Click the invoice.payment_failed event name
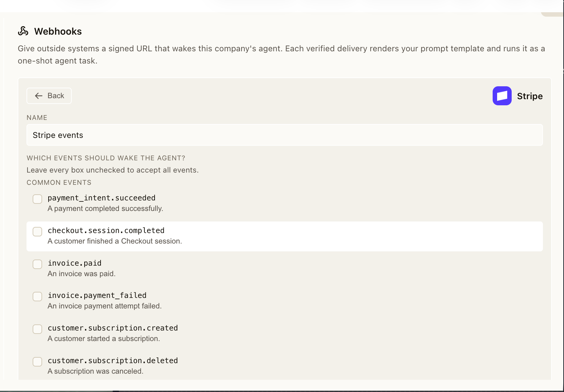Screen dimensions: 564x392 97,295
